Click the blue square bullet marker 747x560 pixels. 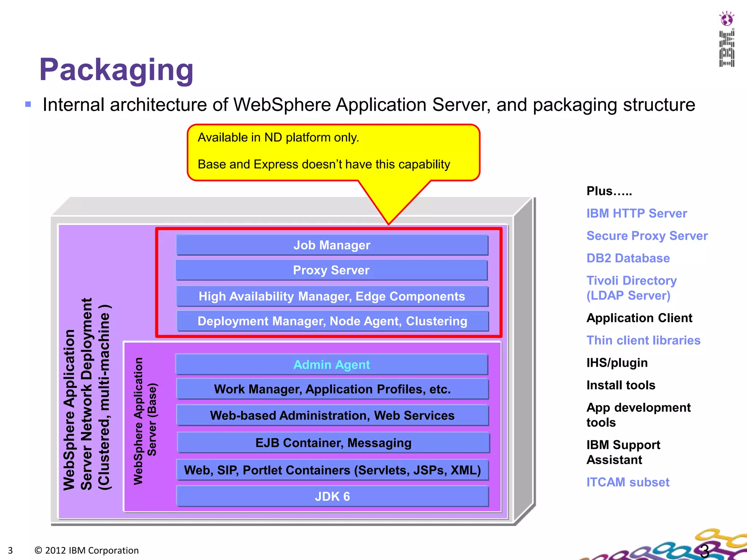(x=28, y=105)
